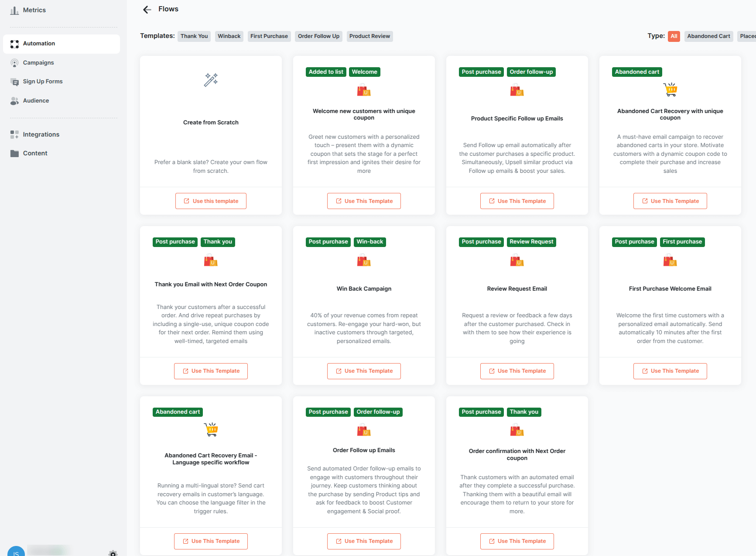Click the shopping cart icon on Abandoned Cart Recovery

coord(670,89)
